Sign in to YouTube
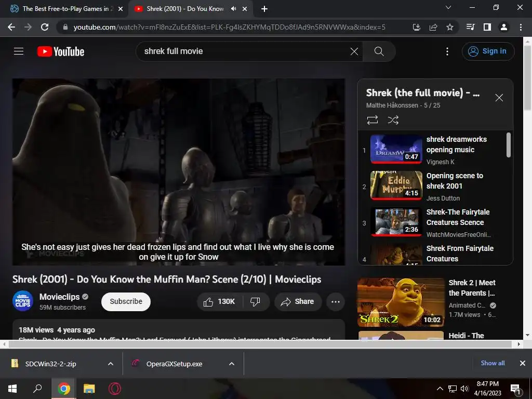Screen dimensions: 532x399 [x=488, y=51]
